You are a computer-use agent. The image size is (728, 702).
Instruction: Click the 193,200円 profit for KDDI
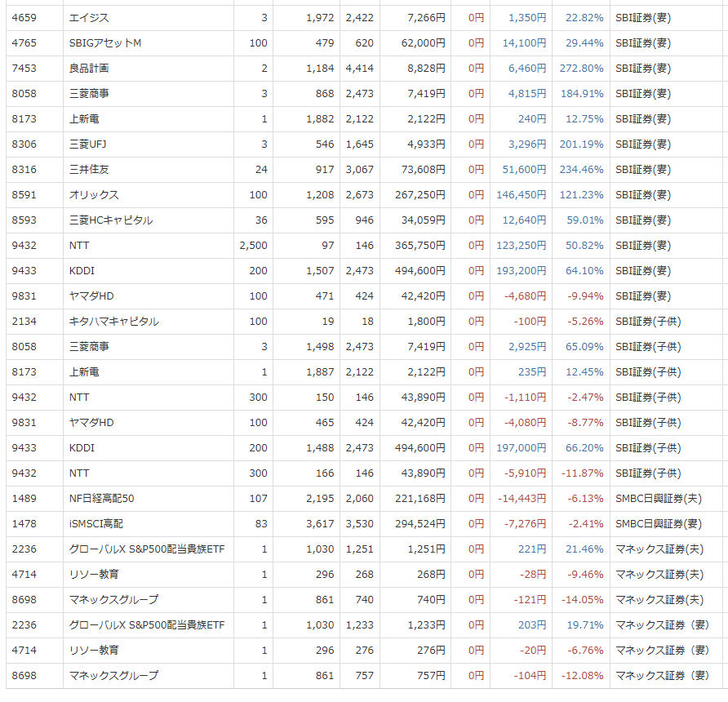tap(521, 271)
